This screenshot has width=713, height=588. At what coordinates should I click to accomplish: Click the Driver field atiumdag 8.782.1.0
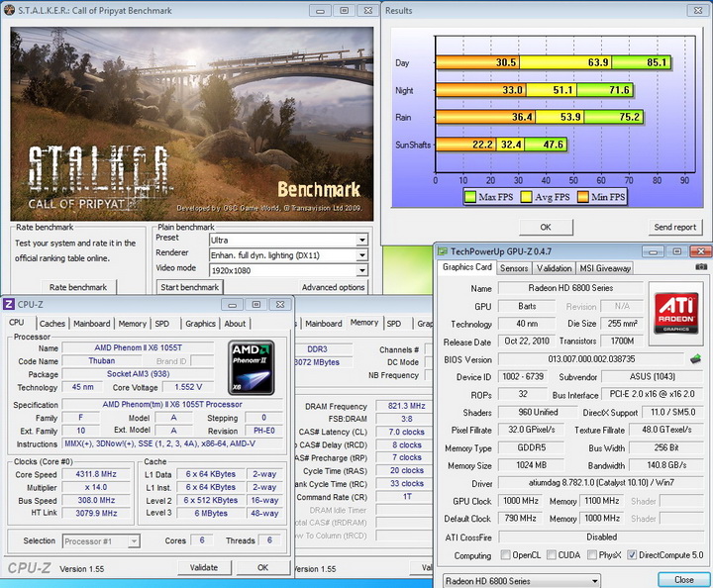[601, 483]
